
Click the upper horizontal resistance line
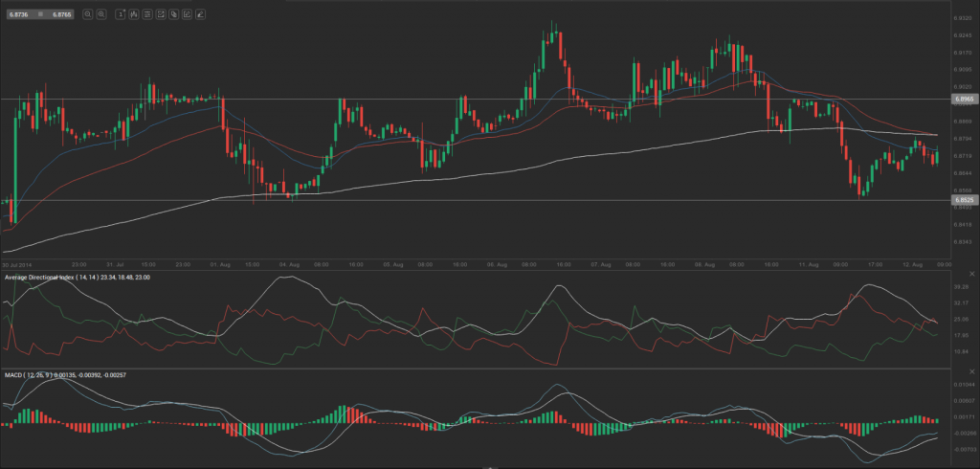click(479, 99)
